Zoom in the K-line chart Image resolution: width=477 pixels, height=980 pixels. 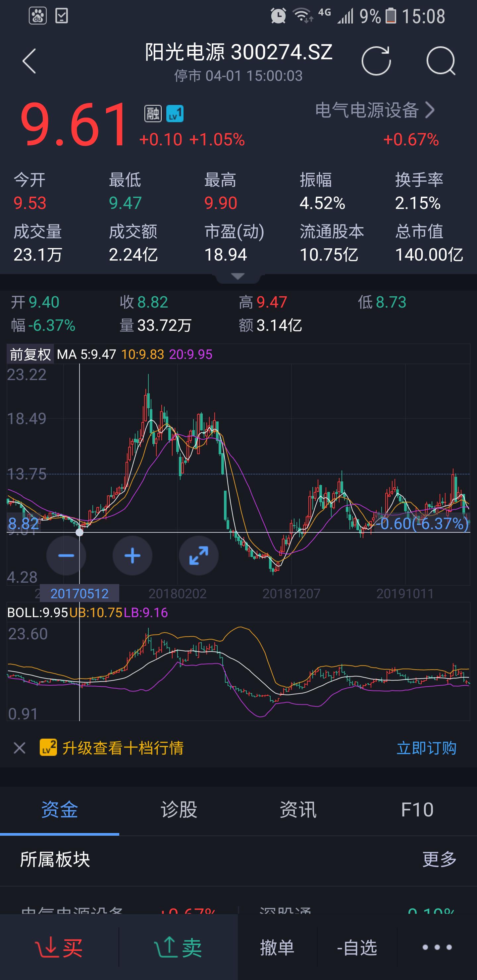(132, 556)
